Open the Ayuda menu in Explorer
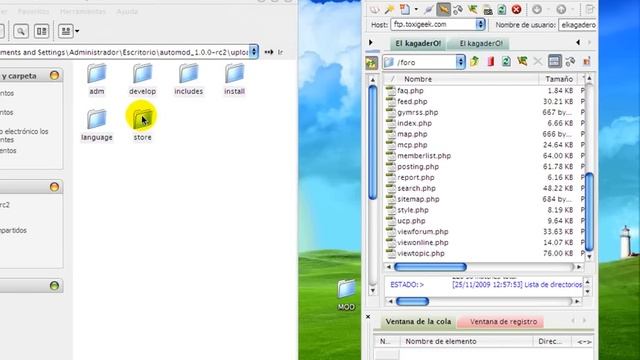The width and height of the screenshot is (640, 360). click(127, 11)
